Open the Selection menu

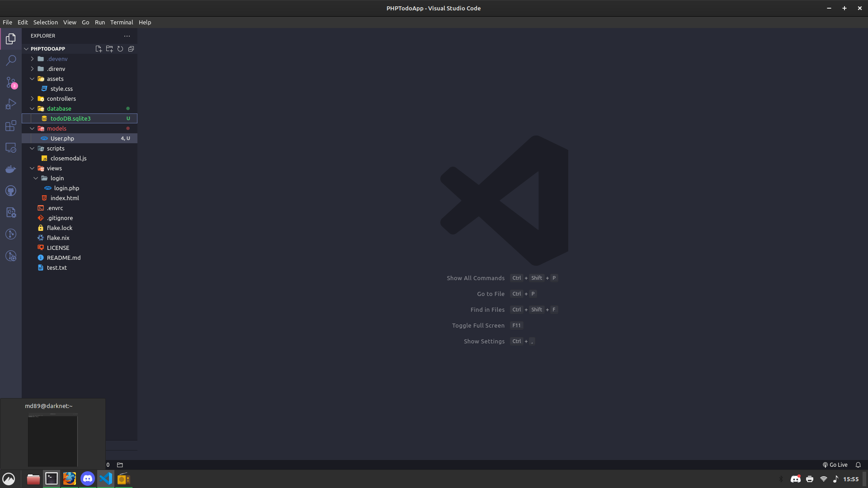pyautogui.click(x=46, y=22)
